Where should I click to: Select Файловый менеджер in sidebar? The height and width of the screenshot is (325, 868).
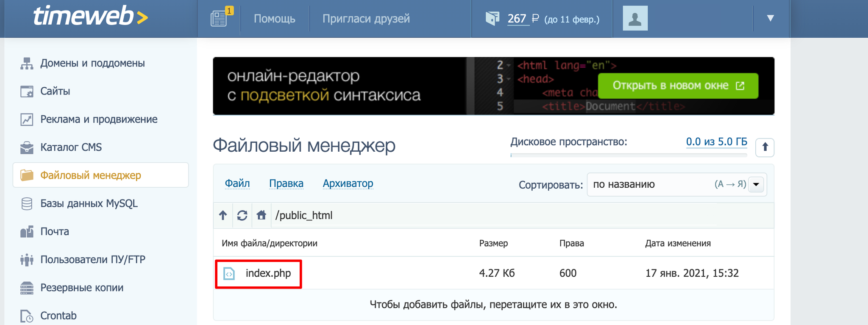(100, 175)
